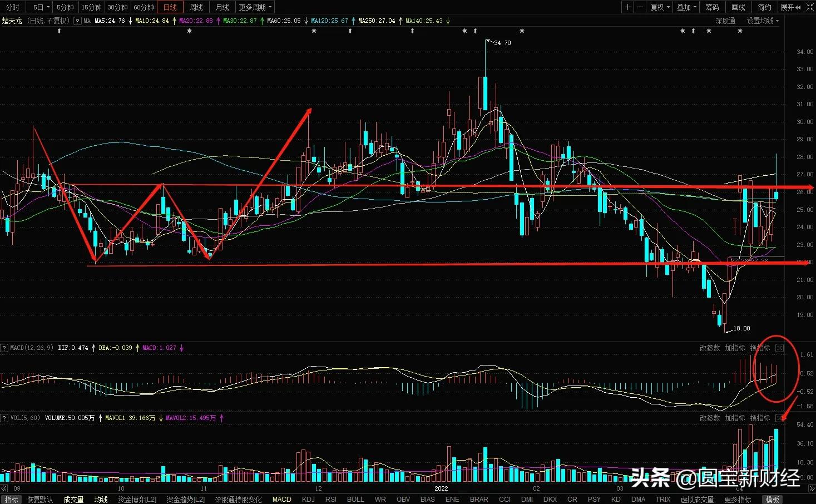Screen dimensions: 816x504
Task: Open the MACD indicator help question mark
Action: point(5,348)
